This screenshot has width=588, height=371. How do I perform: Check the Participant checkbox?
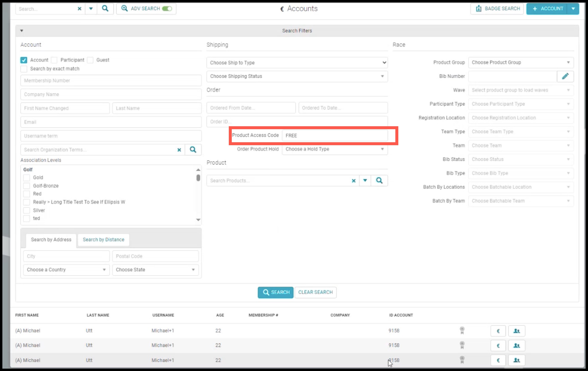[54, 60]
